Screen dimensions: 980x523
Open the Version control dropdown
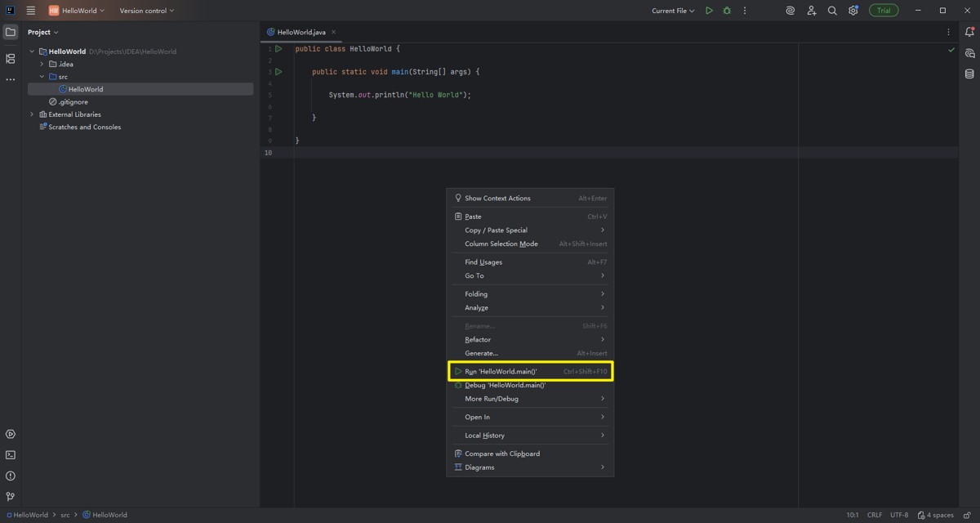tap(147, 11)
